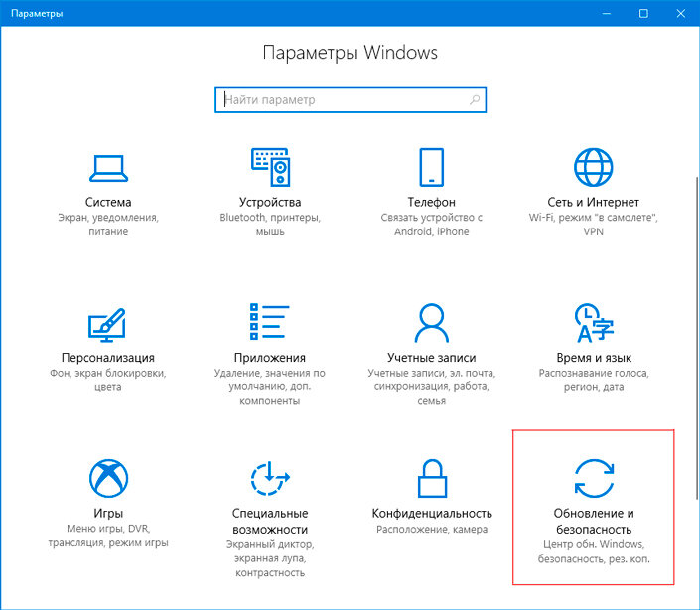Screen dimensions: 700x610
Task: Click the 'Wi-Fi, режим "в самолете", VPN' text
Action: 594,225
